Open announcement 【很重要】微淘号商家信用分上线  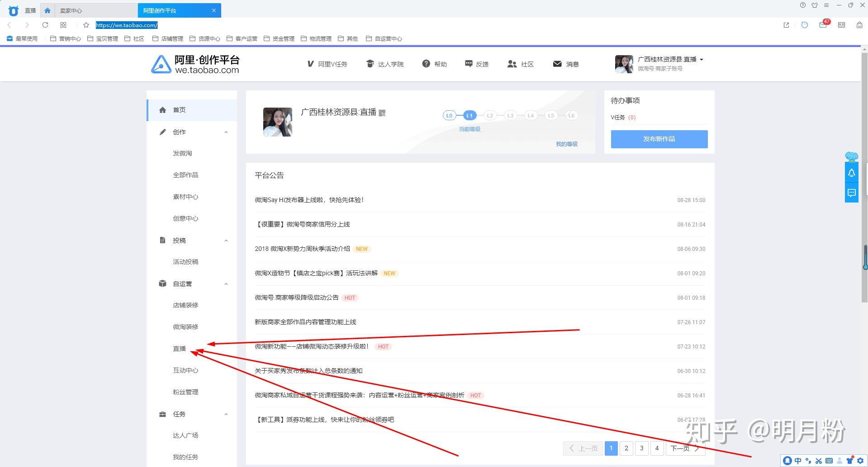pos(302,224)
